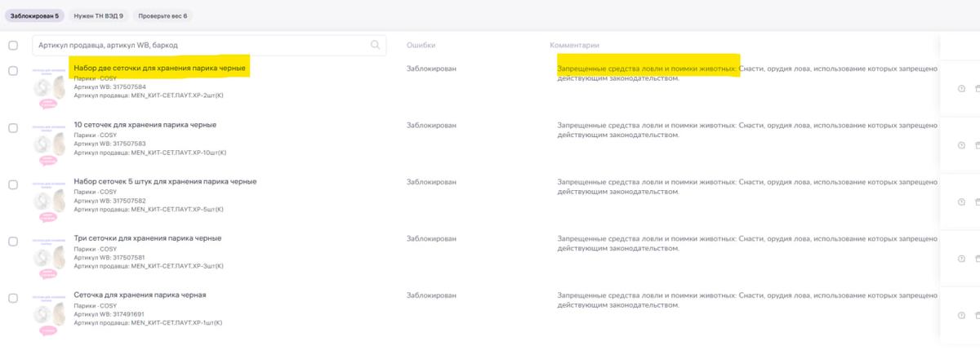
Task: Open product 'Набор сеточек 5 штук для хранения парика'
Action: (x=165, y=181)
